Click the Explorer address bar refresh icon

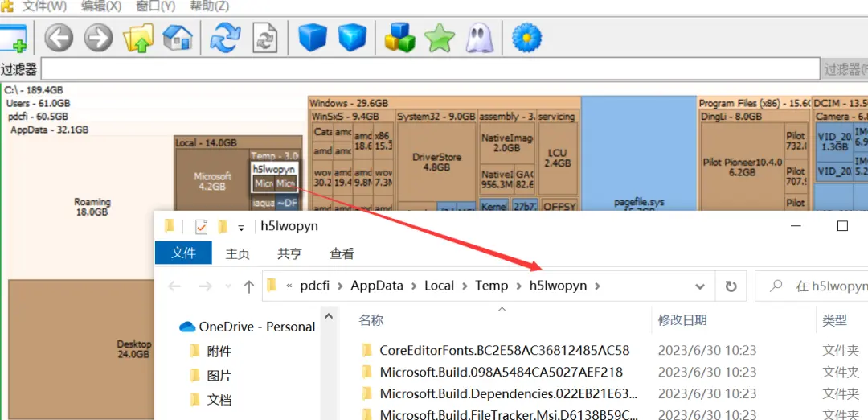click(731, 286)
